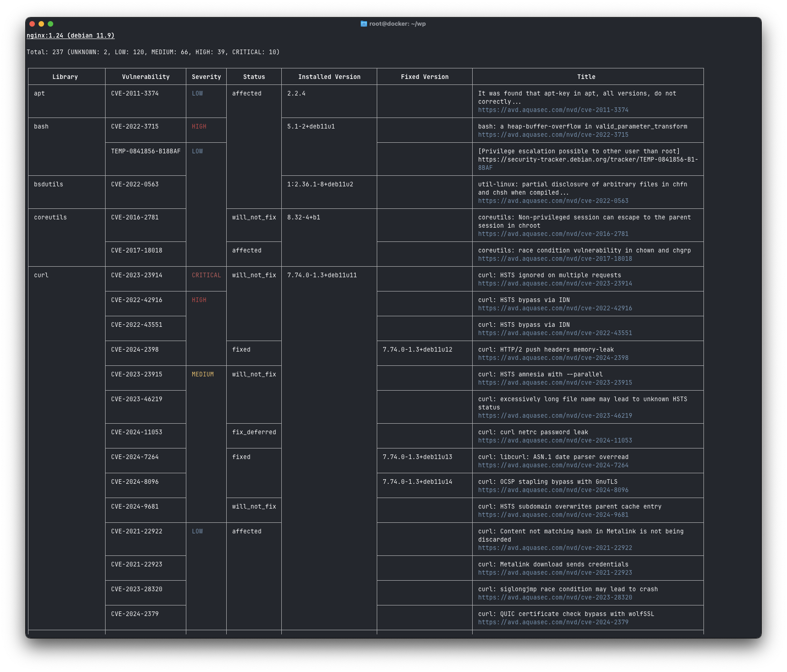Open link avd.aquasec.com/nvd/cve-2023-28320
The width and height of the screenshot is (787, 672).
(555, 598)
